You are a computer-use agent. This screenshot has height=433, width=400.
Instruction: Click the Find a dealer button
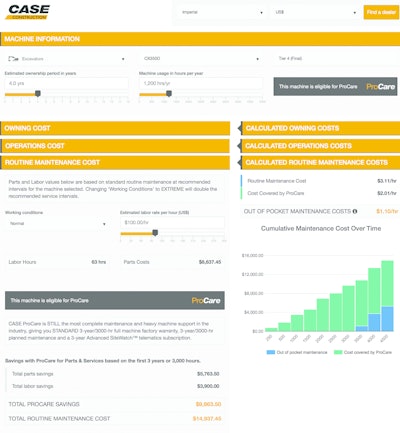[x=381, y=12]
